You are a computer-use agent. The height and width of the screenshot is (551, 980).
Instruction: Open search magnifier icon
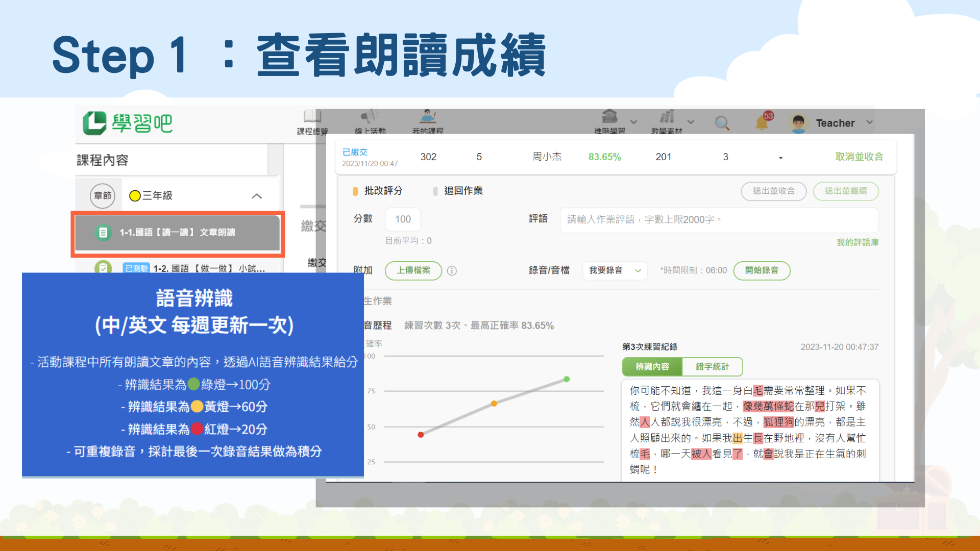(722, 123)
